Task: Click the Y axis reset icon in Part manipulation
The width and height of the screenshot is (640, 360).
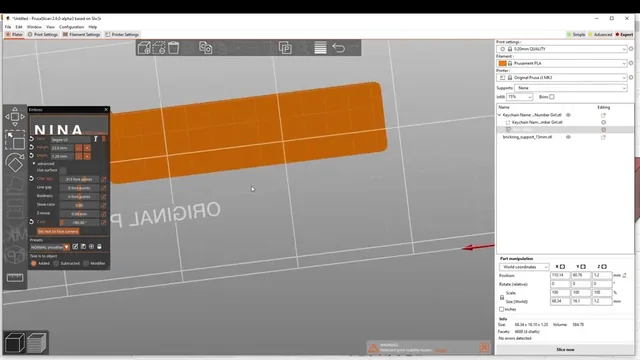Action: pyautogui.click(x=583, y=267)
